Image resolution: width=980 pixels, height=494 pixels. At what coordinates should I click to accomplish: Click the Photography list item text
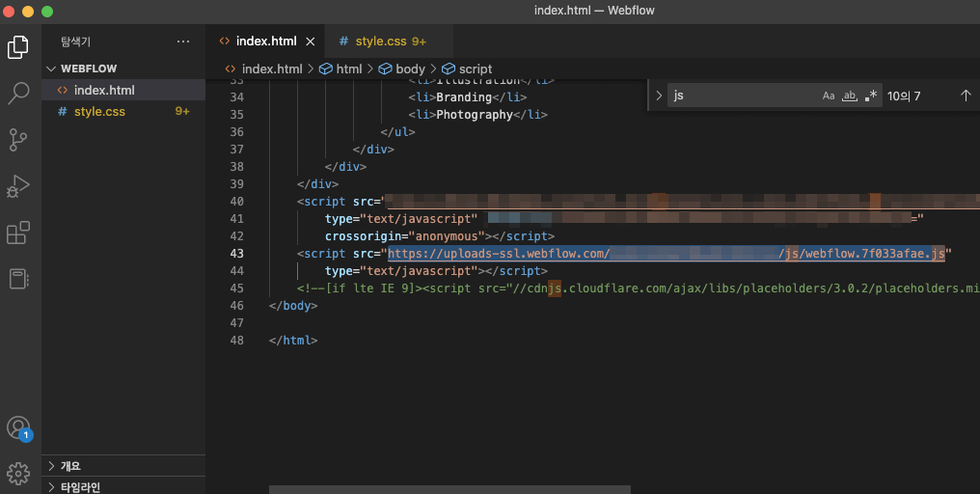pos(475,115)
